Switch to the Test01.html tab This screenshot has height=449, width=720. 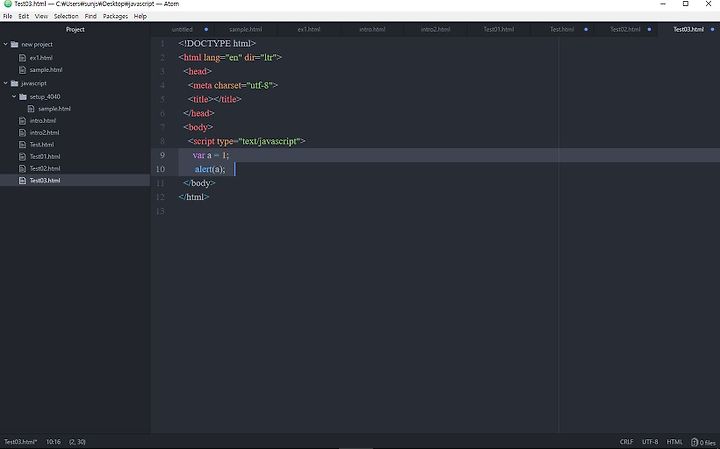pos(499,29)
